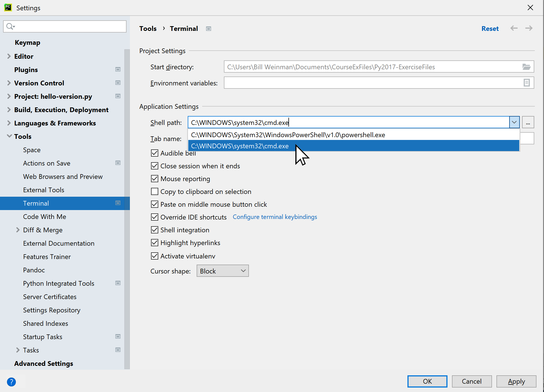Toggle Override IDE shortcuts checkbox
544x392 pixels.
pyautogui.click(x=155, y=217)
